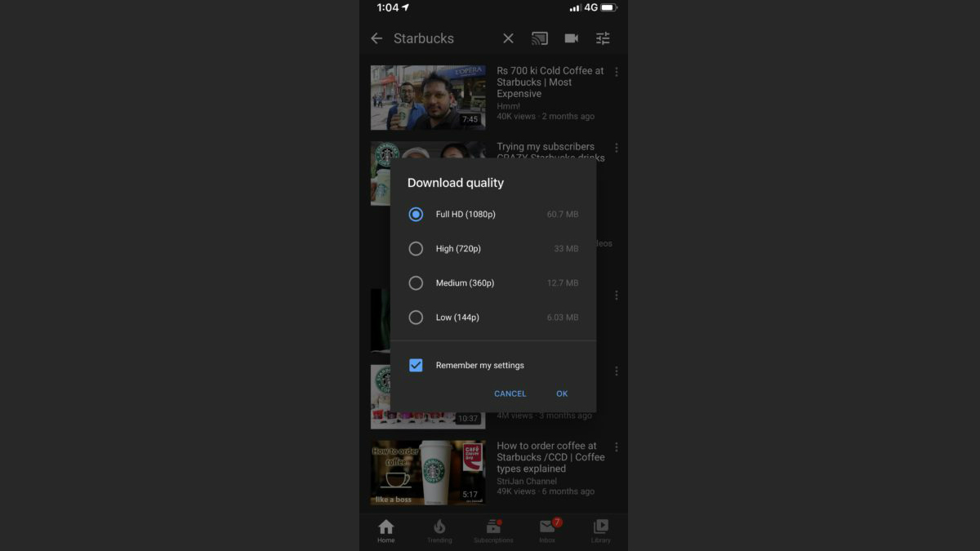This screenshot has width=980, height=551.
Task: Tap the back arrow next to Starbucks
Action: 376,38
